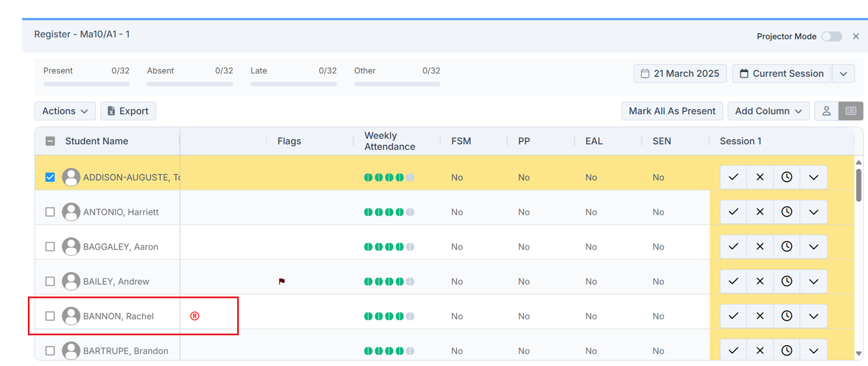
Task: Mark BAGGALEY, Aaron late with clock icon
Action: (x=786, y=247)
